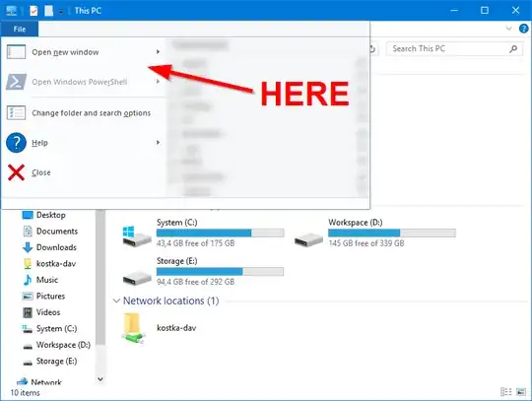This screenshot has height=401, width=532.
Task: Click the Open new window icon
Action: tap(16, 52)
